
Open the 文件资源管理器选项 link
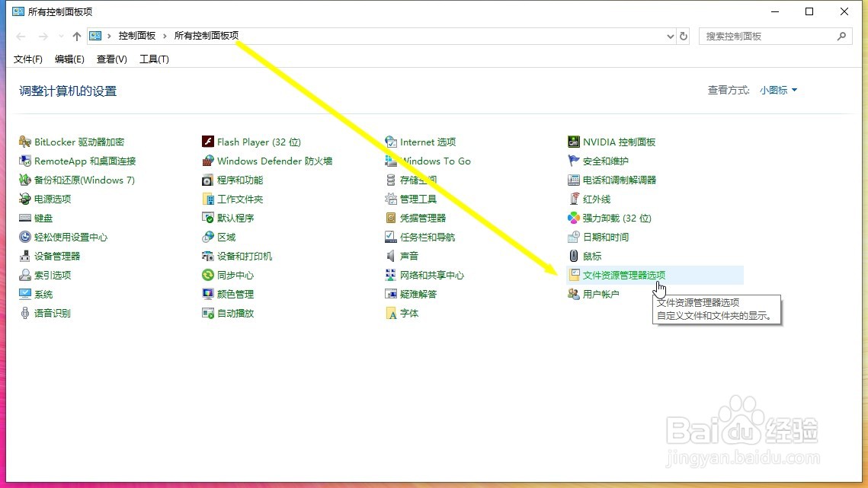(x=624, y=275)
